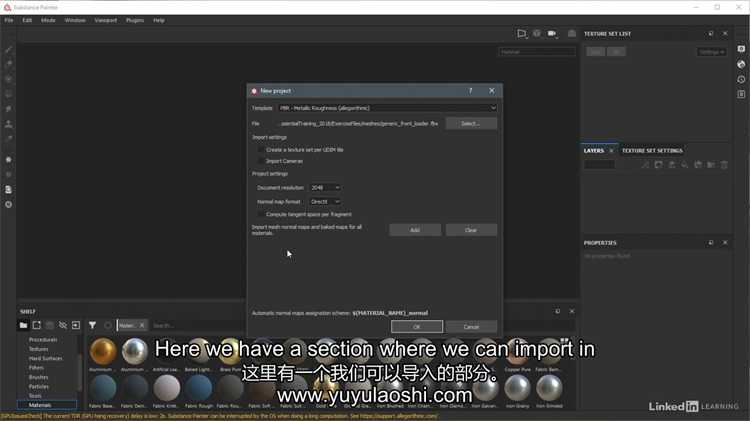Select the Fabric Rough material thumbnail
750x421 pixels.
coord(199,388)
